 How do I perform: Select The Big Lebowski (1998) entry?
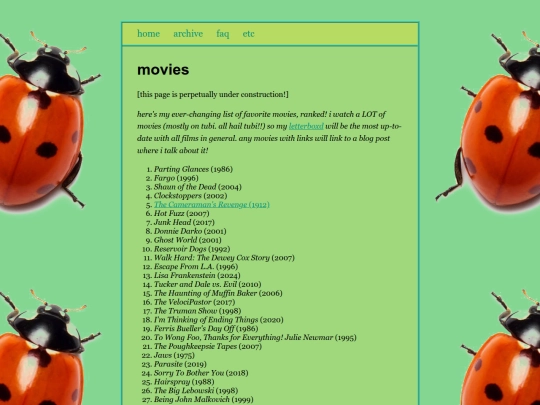point(196,391)
